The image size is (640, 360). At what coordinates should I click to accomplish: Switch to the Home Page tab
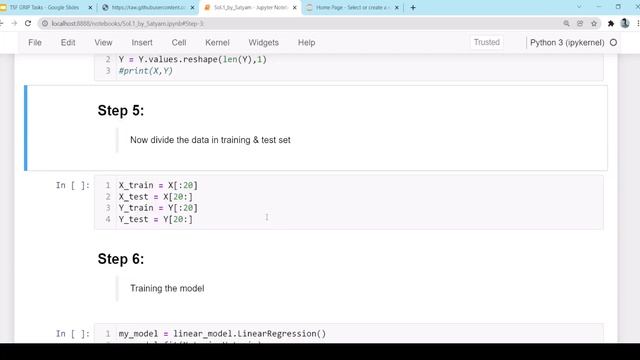pos(352,7)
